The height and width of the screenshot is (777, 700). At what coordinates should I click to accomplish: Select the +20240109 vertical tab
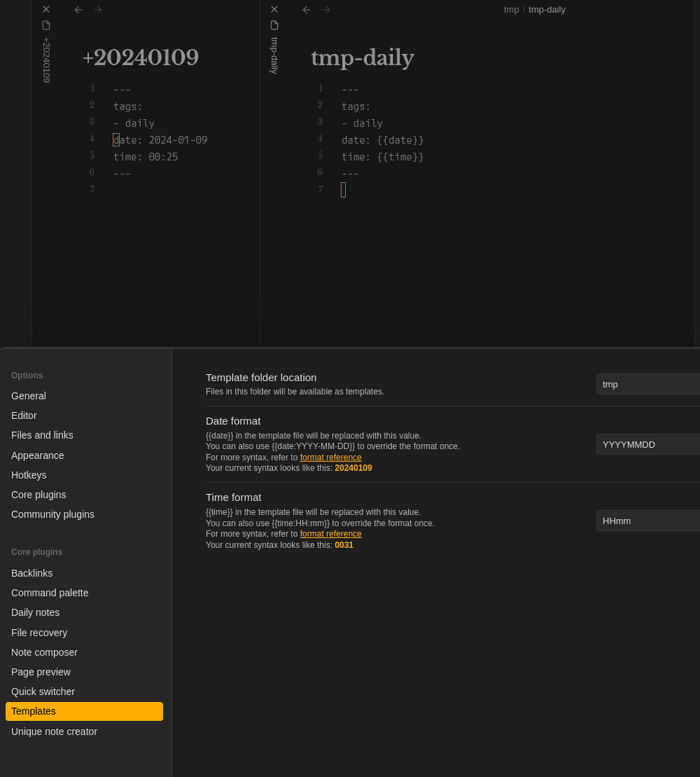click(x=46, y=61)
